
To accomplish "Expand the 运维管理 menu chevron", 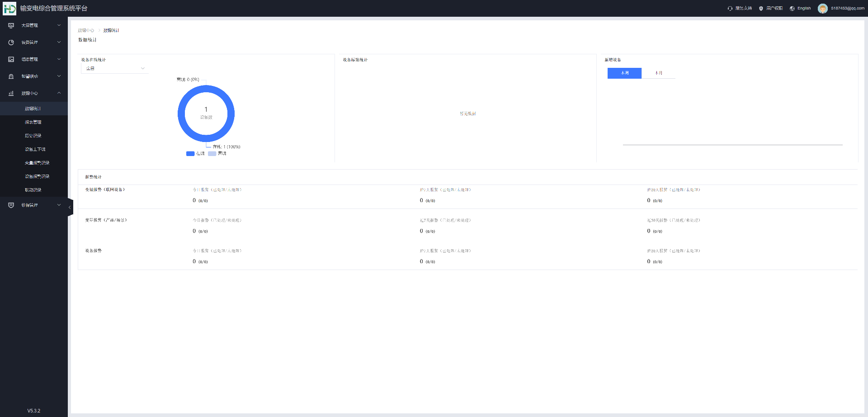I will pyautogui.click(x=59, y=205).
